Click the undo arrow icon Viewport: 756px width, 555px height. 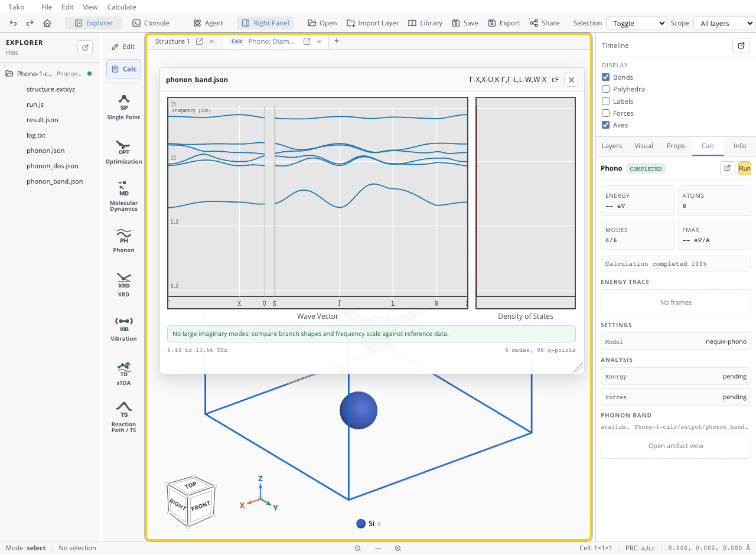click(x=13, y=23)
